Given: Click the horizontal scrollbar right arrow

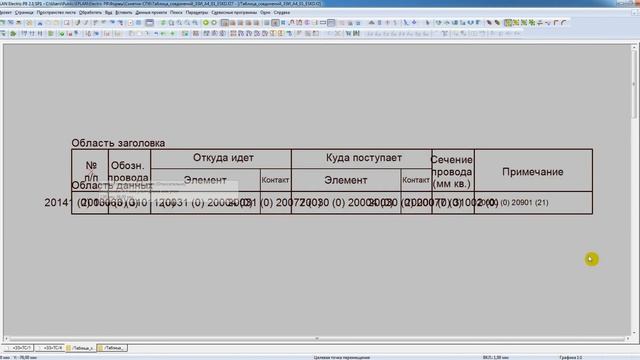Looking at the screenshot, I should click(628, 338).
